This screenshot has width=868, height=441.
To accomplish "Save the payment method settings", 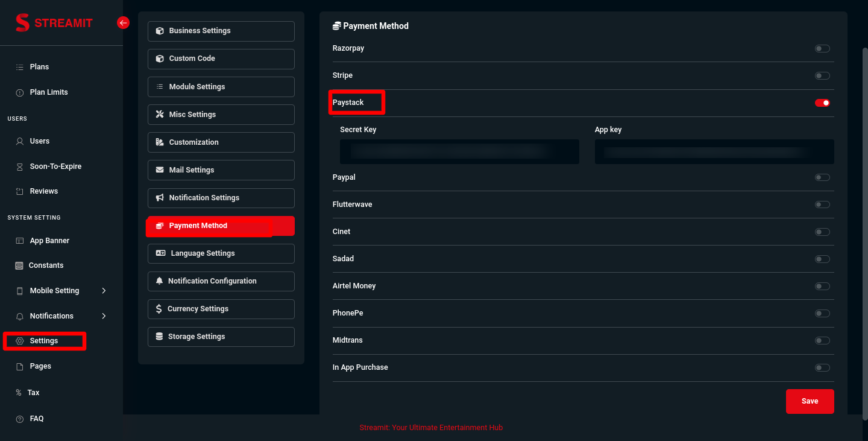I will tap(810, 401).
